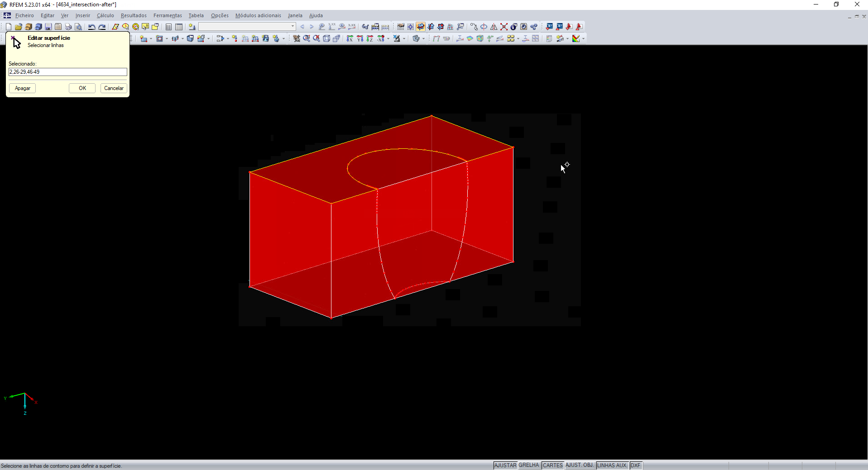868x470 pixels.
Task: Open the Cálculo menu
Action: pyautogui.click(x=106, y=15)
